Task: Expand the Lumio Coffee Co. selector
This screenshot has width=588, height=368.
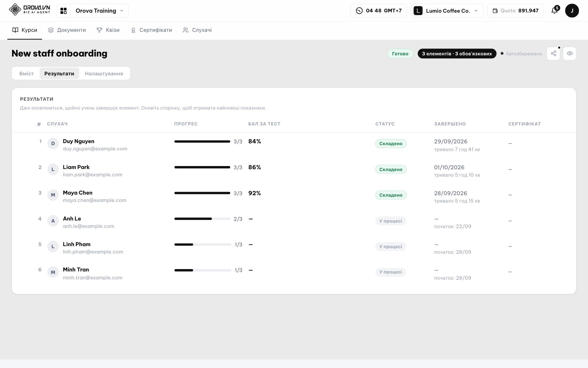Action: 447,11
